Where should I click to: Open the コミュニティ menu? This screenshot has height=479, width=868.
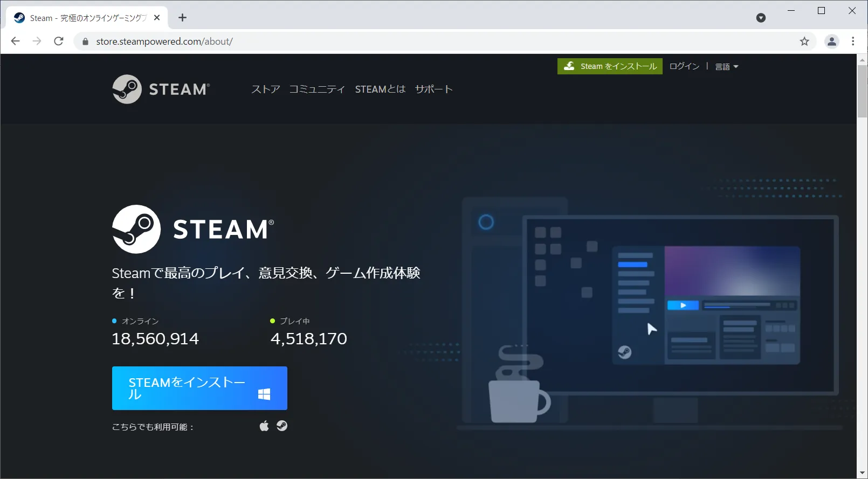317,89
